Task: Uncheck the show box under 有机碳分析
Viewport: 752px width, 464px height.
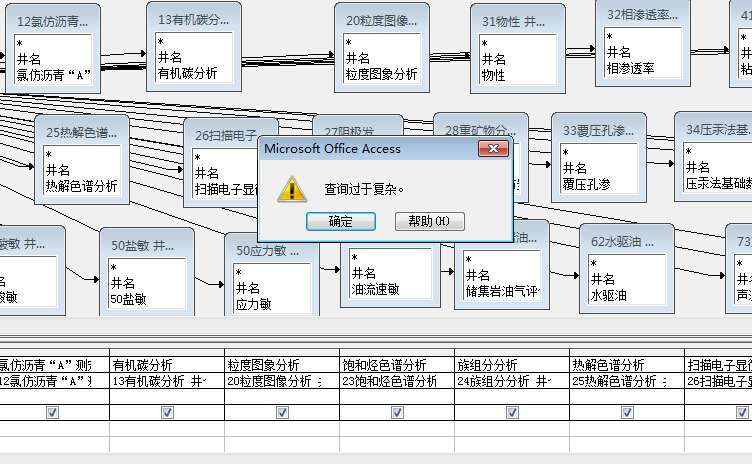Action: coord(167,412)
